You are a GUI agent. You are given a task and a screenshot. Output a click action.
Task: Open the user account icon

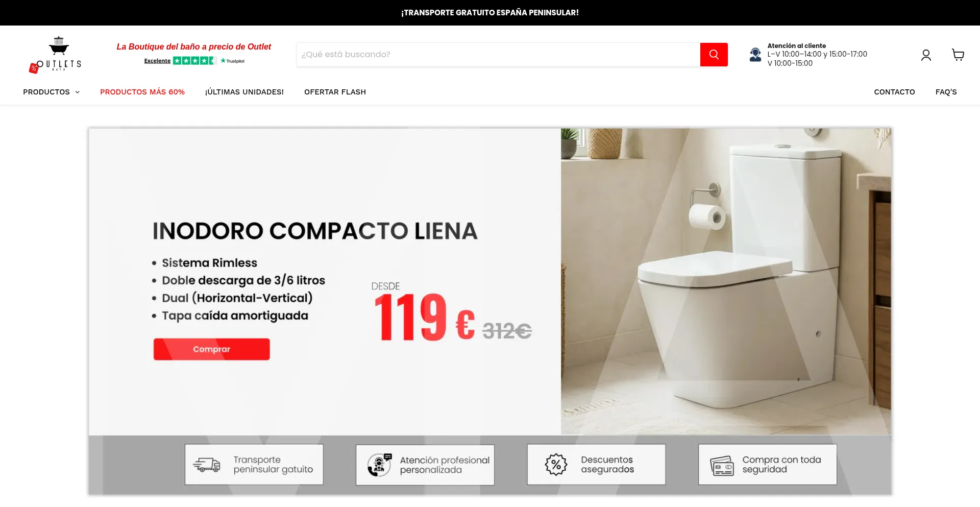pos(926,55)
